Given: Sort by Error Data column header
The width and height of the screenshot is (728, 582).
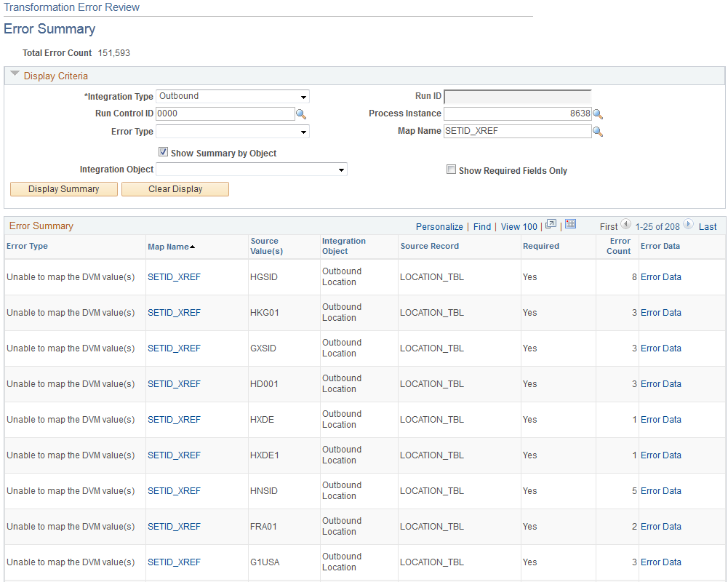Looking at the screenshot, I should (660, 246).
